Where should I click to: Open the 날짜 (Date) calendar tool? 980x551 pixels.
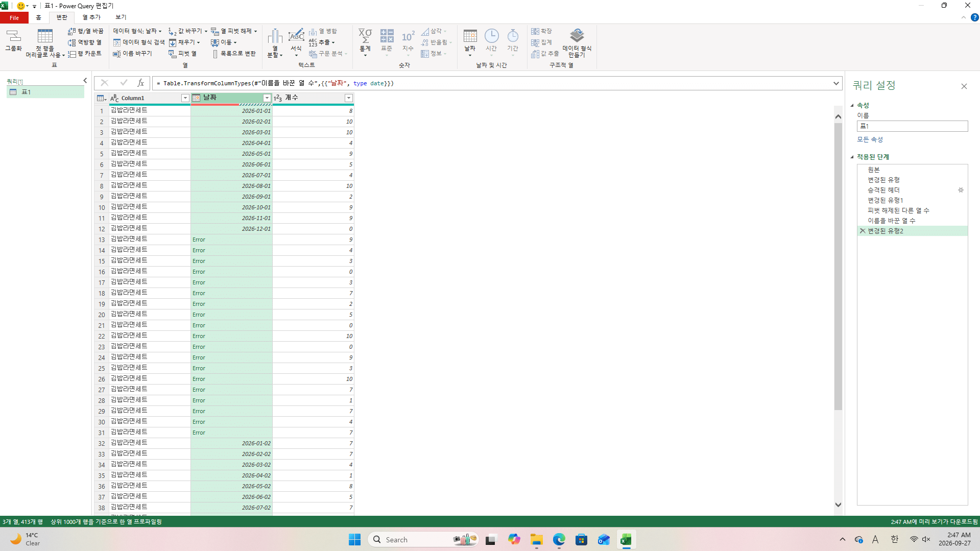tap(470, 43)
